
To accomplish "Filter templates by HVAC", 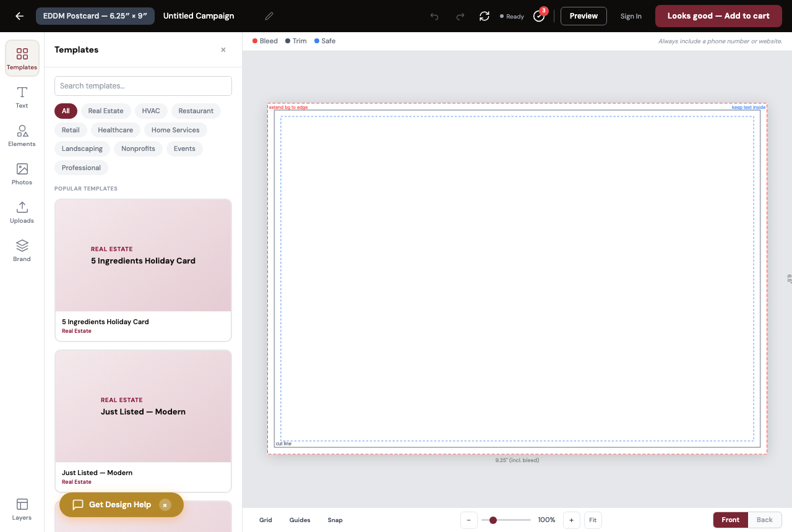I will (151, 111).
